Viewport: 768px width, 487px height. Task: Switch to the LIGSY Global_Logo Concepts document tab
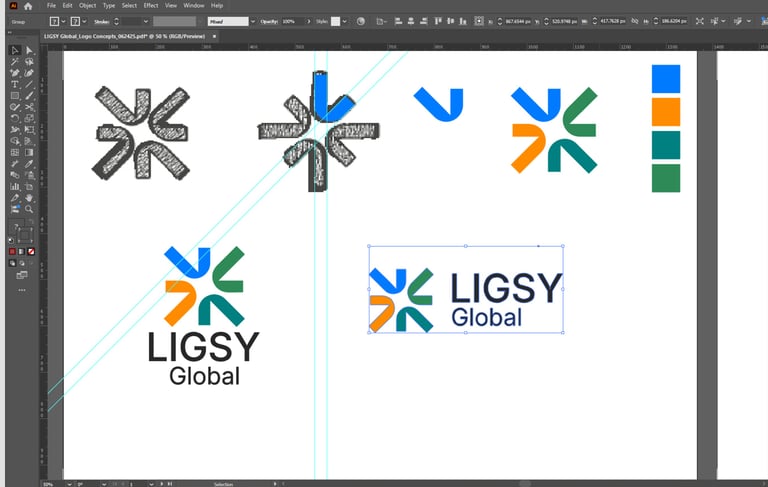tap(124, 36)
